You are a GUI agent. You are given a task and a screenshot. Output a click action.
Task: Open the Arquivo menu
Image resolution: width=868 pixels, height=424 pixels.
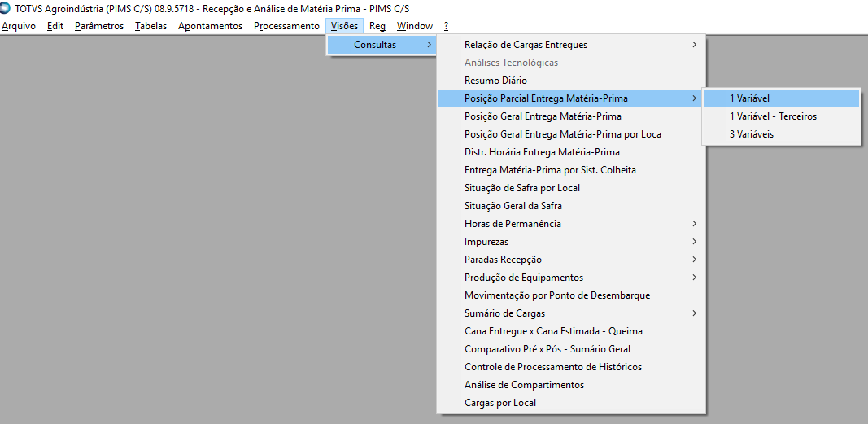[19, 26]
